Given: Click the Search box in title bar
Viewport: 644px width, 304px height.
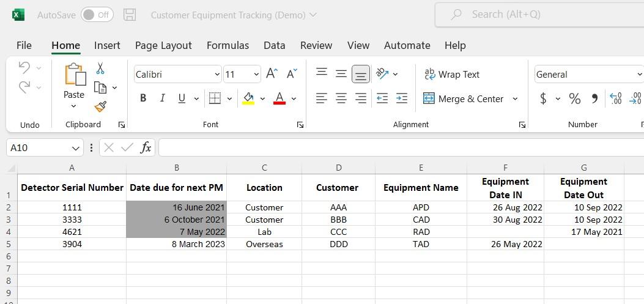Looking at the screenshot, I should 538,15.
